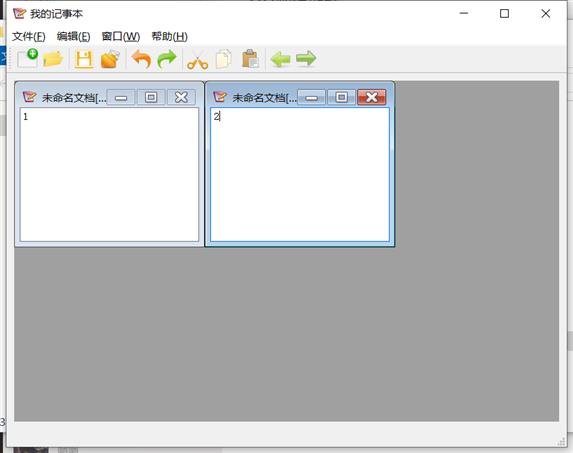573x453 pixels.
Task: Go to next window with right arrow
Action: click(x=306, y=59)
